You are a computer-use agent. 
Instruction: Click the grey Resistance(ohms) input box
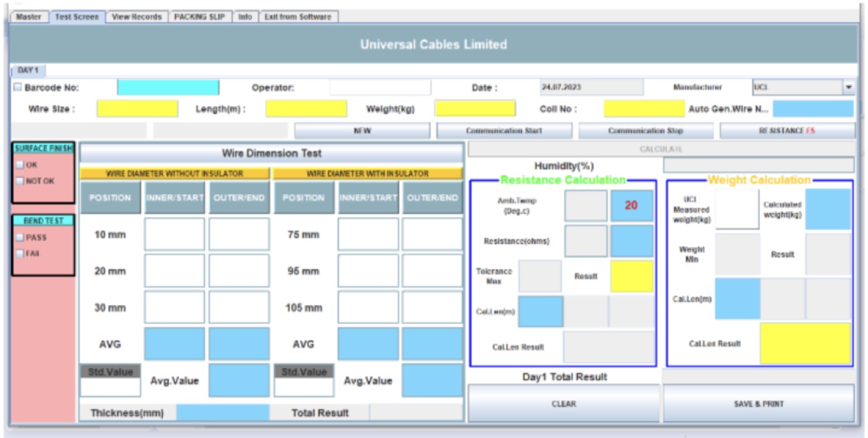point(586,241)
